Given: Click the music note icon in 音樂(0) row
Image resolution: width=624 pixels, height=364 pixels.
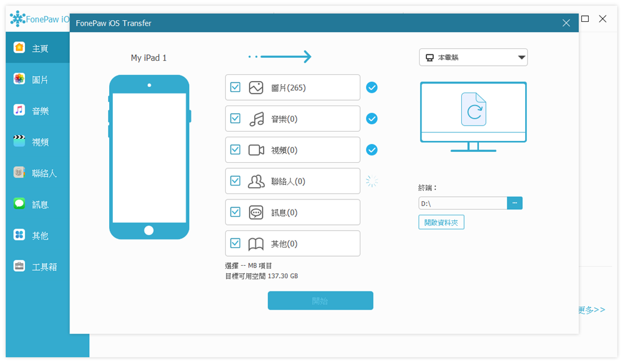Looking at the screenshot, I should coord(256,118).
